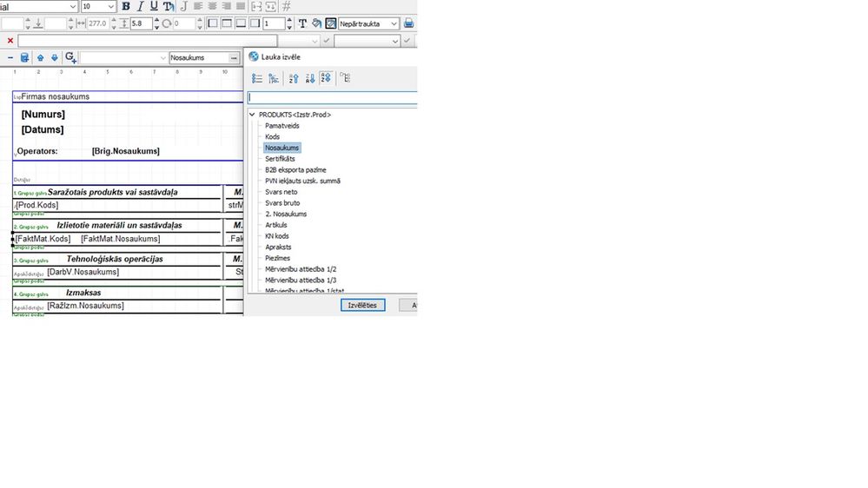Click the add group G+ icon
This screenshot has height=488, width=868.
(x=70, y=57)
